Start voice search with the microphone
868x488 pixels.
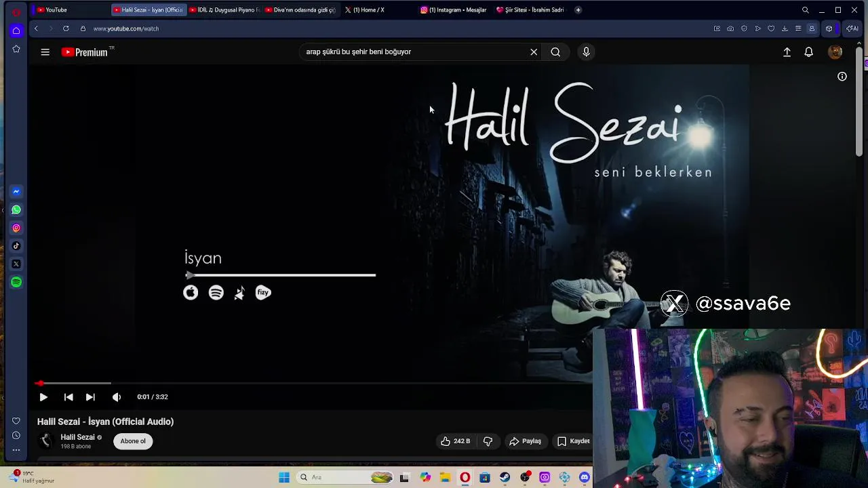click(587, 52)
